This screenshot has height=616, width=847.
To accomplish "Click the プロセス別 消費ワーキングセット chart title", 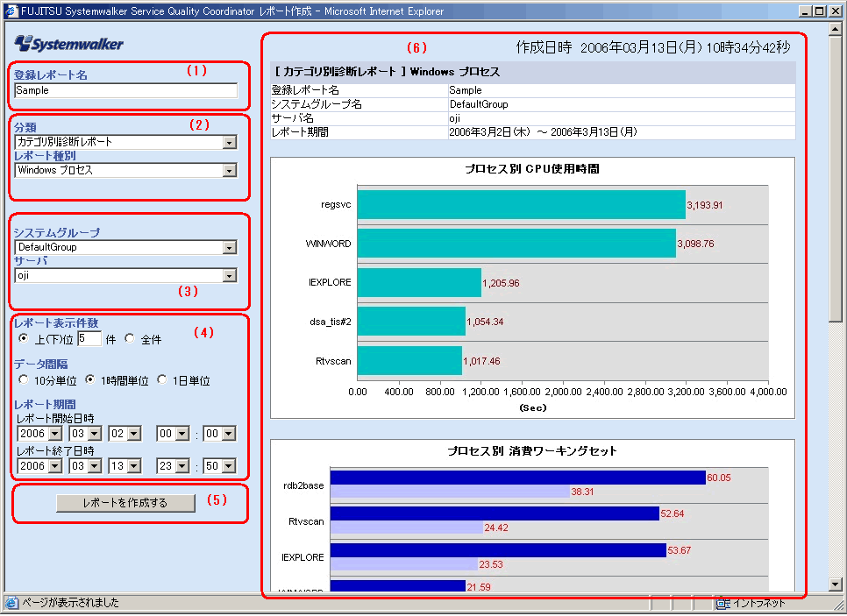I will (x=532, y=451).
